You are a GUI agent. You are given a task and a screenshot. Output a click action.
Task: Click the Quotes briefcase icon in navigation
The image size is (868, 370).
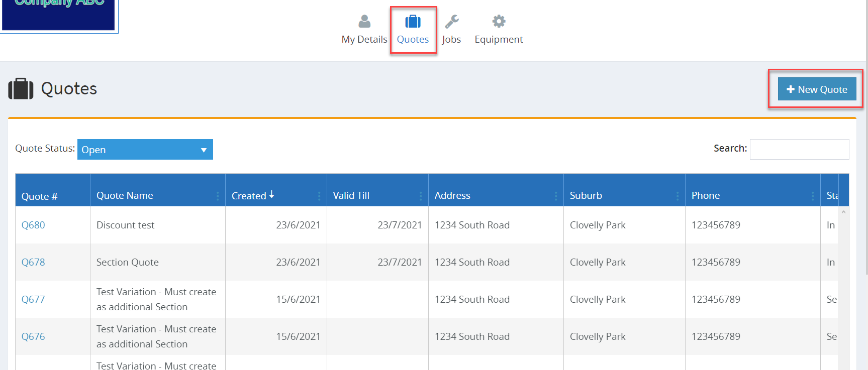pyautogui.click(x=413, y=22)
